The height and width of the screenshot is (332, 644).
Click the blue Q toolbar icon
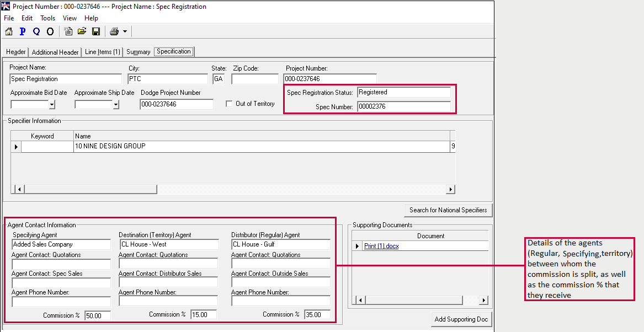point(36,31)
